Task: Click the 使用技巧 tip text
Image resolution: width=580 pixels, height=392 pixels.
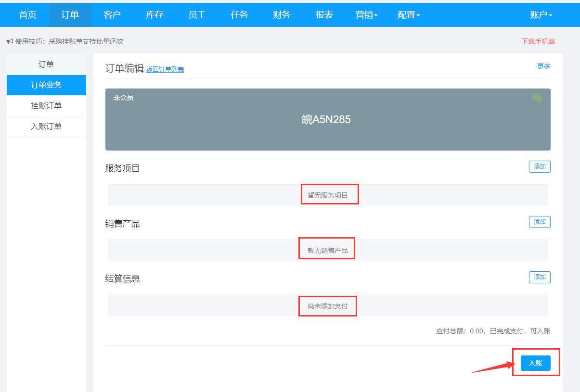Action: coord(69,41)
